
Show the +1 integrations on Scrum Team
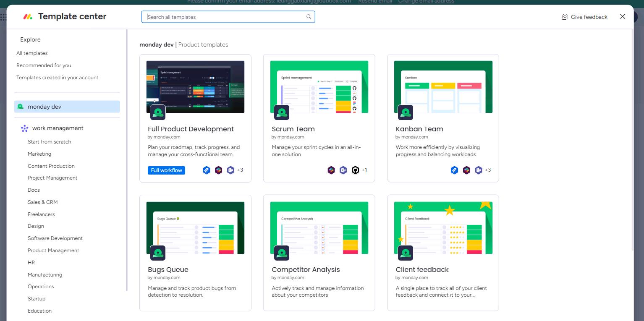coord(364,170)
